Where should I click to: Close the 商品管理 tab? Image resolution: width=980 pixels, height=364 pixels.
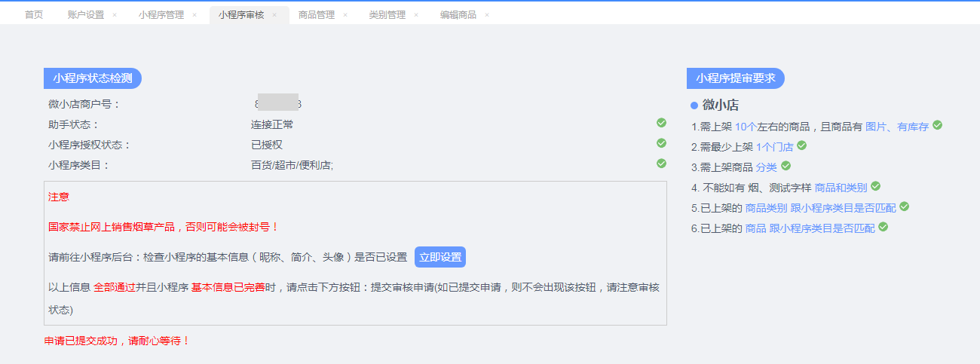click(x=345, y=15)
